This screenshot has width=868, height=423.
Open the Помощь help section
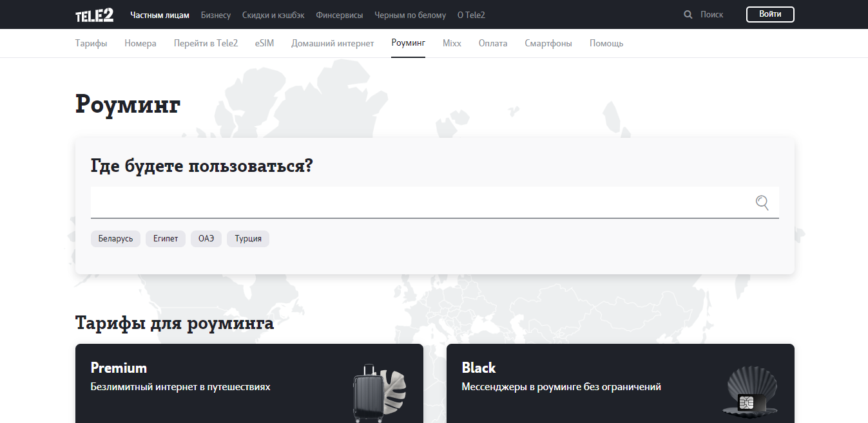point(606,44)
